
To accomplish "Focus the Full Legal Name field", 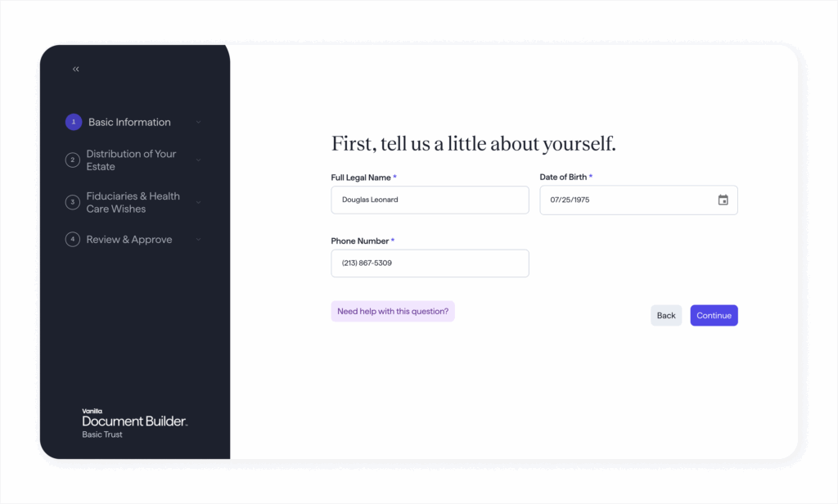I will coord(430,200).
